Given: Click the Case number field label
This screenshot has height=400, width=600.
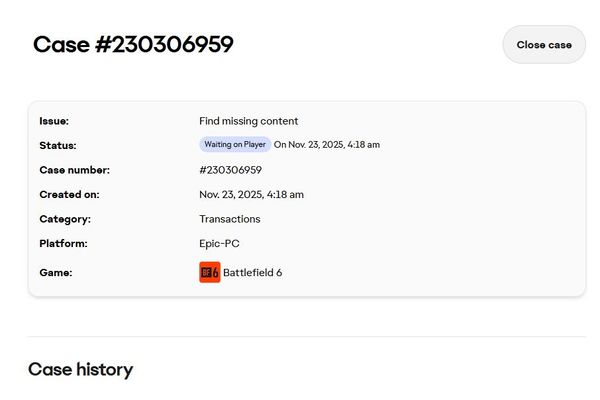Looking at the screenshot, I should 74,170.
